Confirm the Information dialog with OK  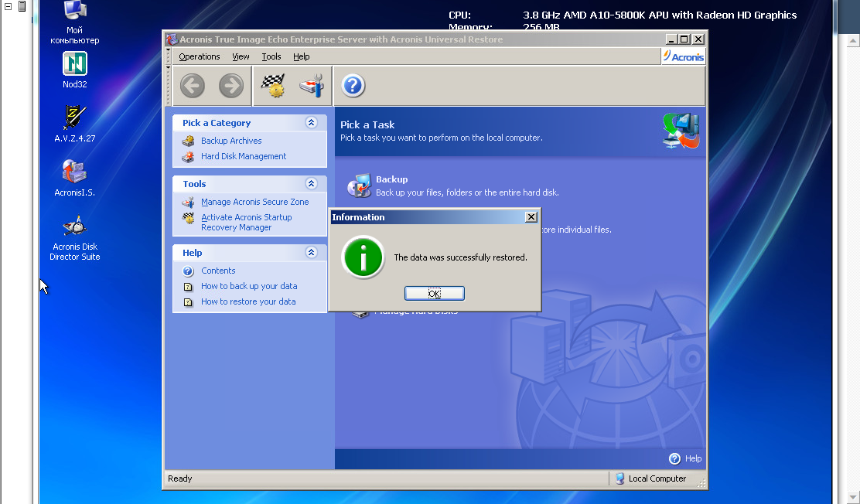coord(435,294)
